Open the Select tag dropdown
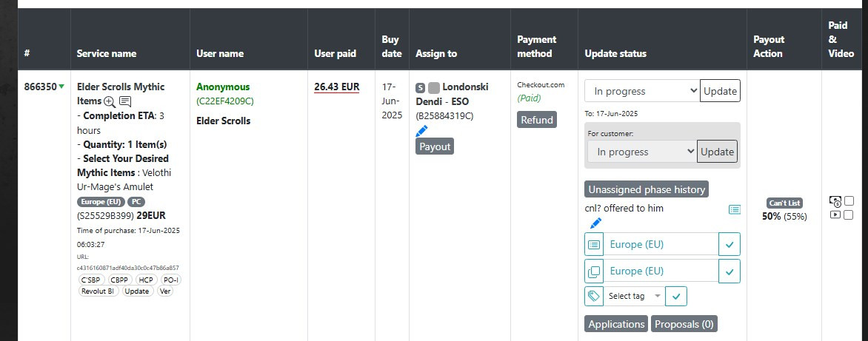868x341 pixels. coord(633,296)
